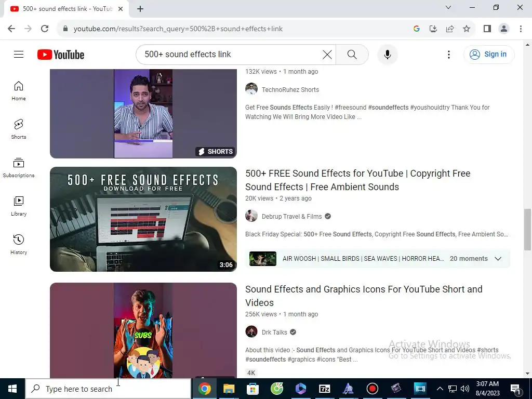Open the TechnoRuhez Shorts thumbnail

tap(143, 114)
